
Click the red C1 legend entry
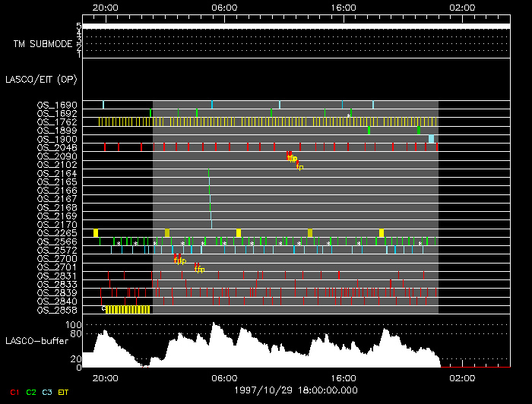coord(14,392)
